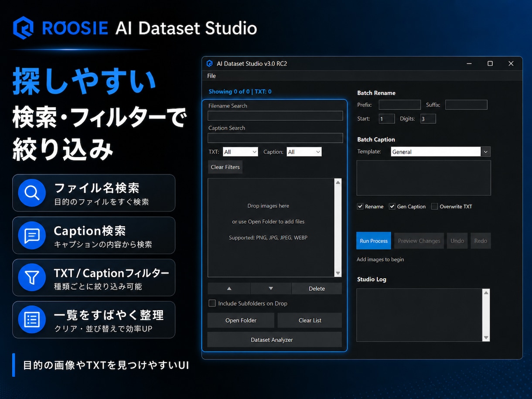532x399 pixels.
Task: Click the Studio Log scroll-up arrow
Action: [x=486, y=293]
